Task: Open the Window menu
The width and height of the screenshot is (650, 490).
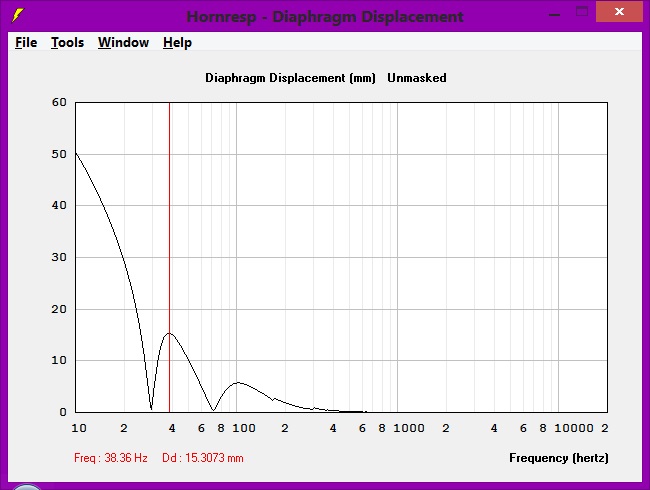Action: point(124,42)
